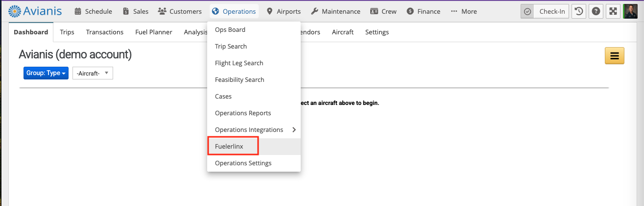Choose Ops Board menu entry

coord(230,30)
